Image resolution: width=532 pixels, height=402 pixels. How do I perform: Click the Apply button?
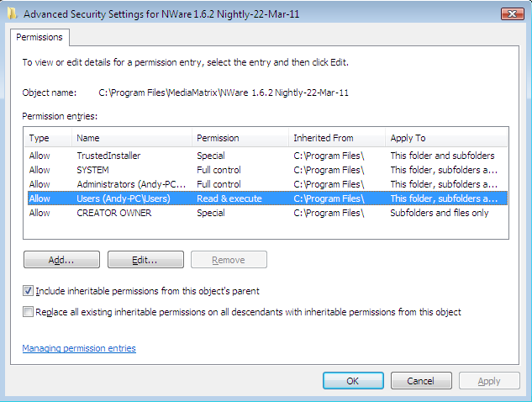(x=489, y=381)
